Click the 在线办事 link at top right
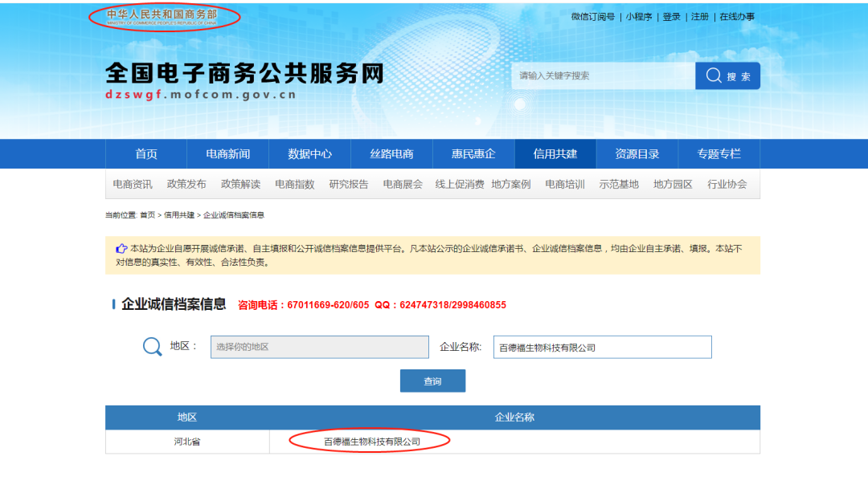 click(x=738, y=15)
